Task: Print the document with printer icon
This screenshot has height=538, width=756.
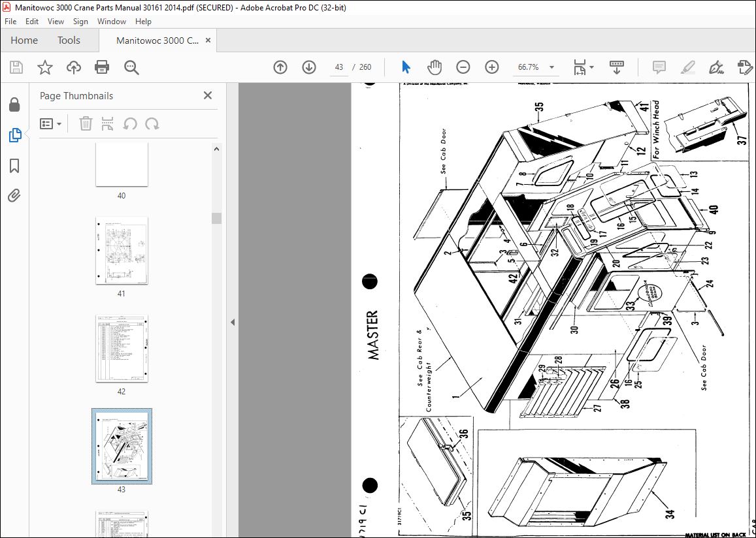Action: point(102,67)
